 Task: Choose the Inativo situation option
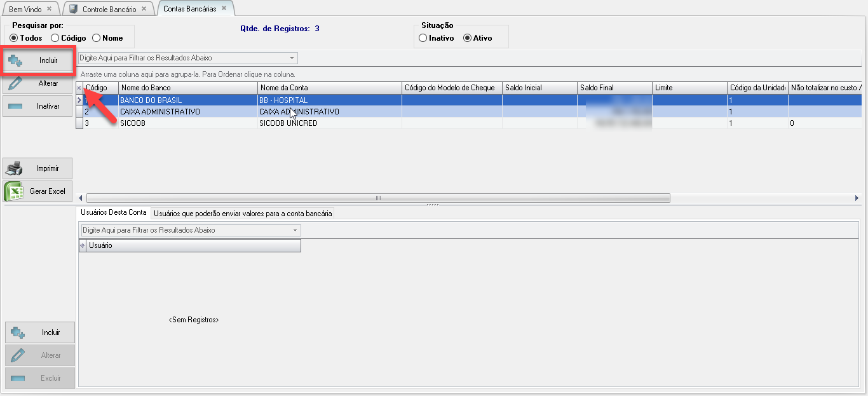click(x=423, y=38)
